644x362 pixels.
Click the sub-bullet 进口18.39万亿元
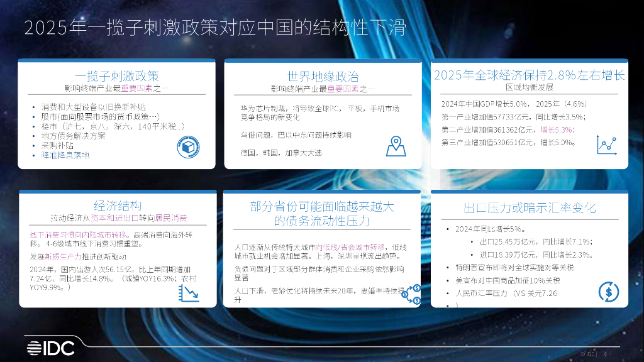coord(536,255)
